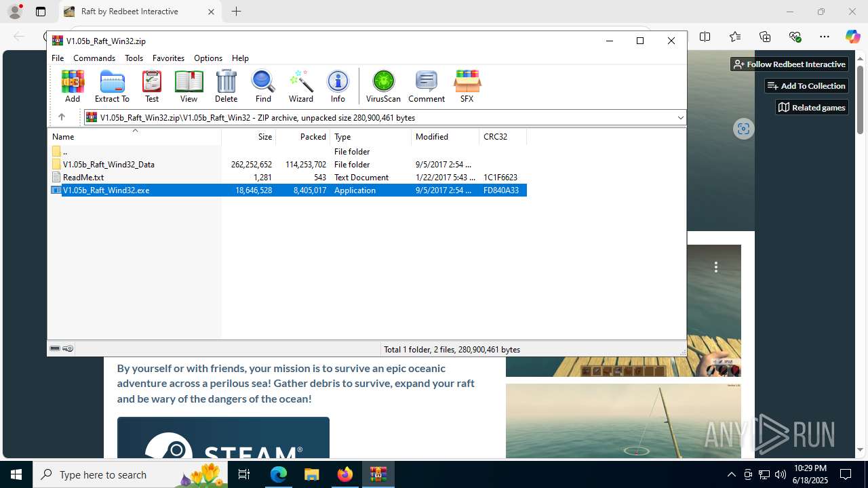The image size is (868, 488).
Task: Open the Help menu
Action: pyautogui.click(x=240, y=58)
